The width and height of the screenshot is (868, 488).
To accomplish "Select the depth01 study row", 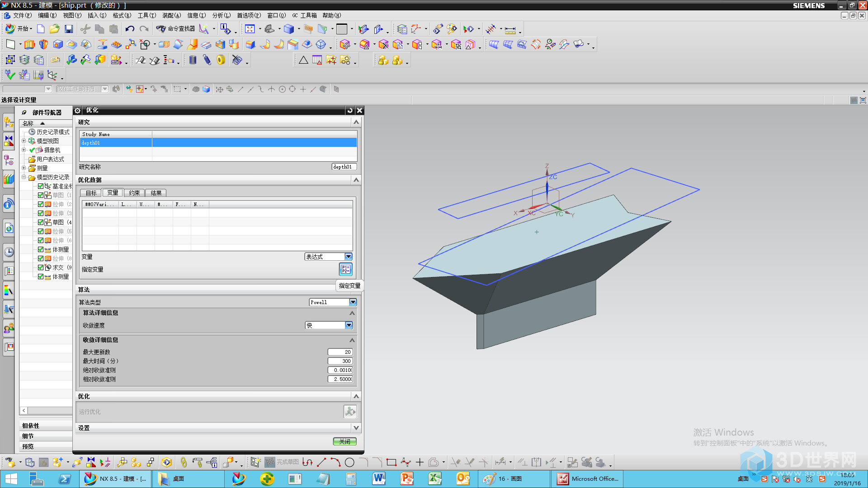I will coord(218,143).
